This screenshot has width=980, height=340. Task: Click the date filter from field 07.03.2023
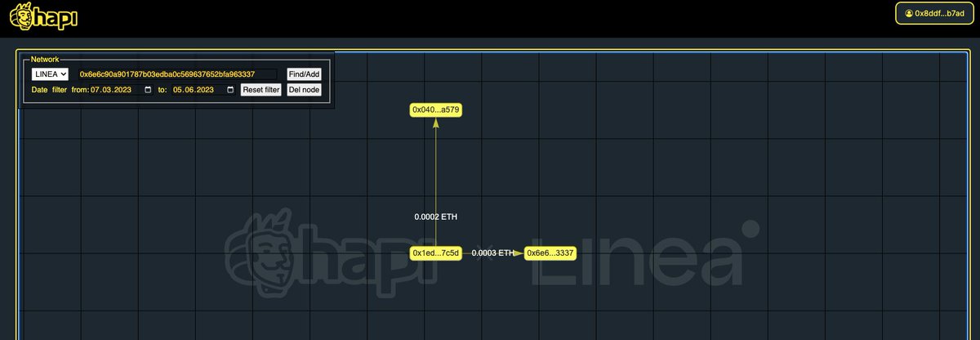click(x=122, y=90)
